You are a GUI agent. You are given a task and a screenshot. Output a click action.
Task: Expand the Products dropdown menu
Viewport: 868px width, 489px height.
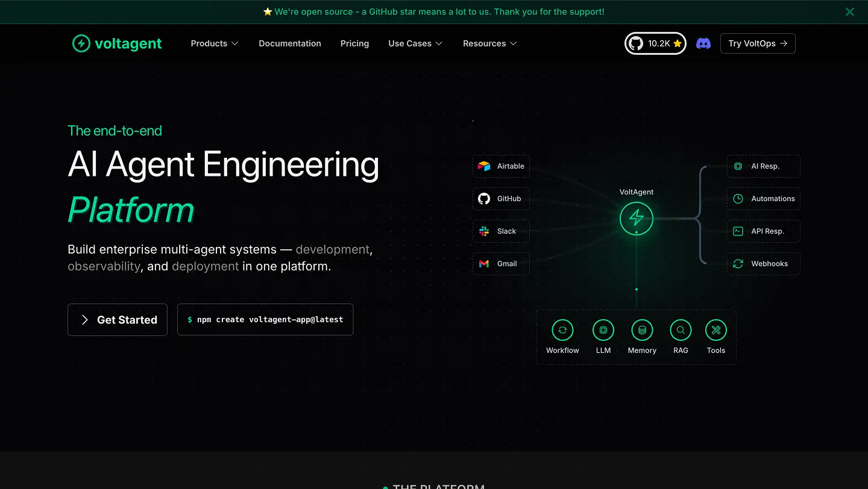tap(215, 43)
